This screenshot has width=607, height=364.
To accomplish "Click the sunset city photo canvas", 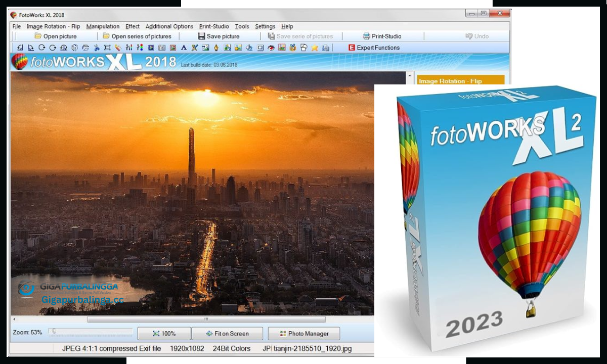I will click(192, 194).
